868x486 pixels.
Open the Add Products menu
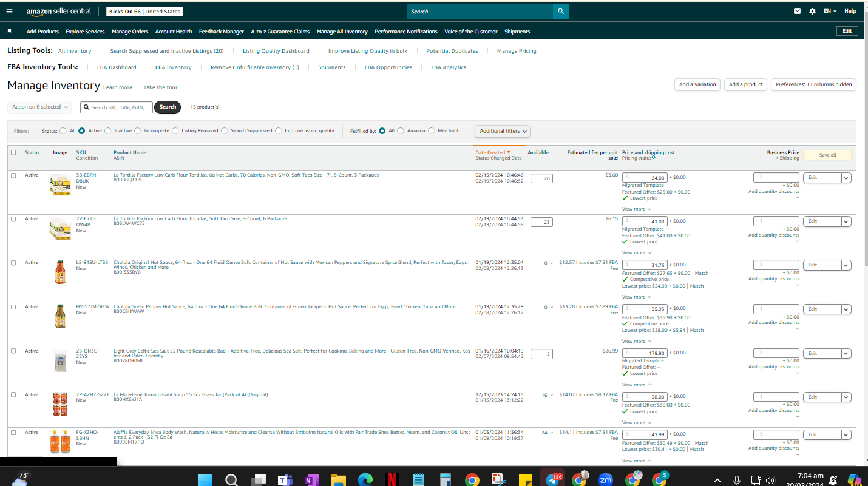(42, 32)
